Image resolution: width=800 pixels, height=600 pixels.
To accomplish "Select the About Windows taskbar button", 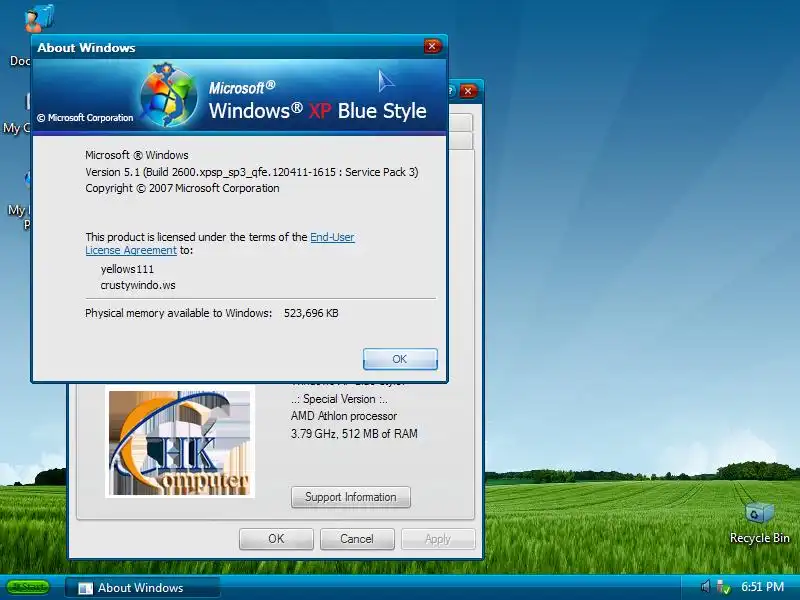I will click(143, 588).
